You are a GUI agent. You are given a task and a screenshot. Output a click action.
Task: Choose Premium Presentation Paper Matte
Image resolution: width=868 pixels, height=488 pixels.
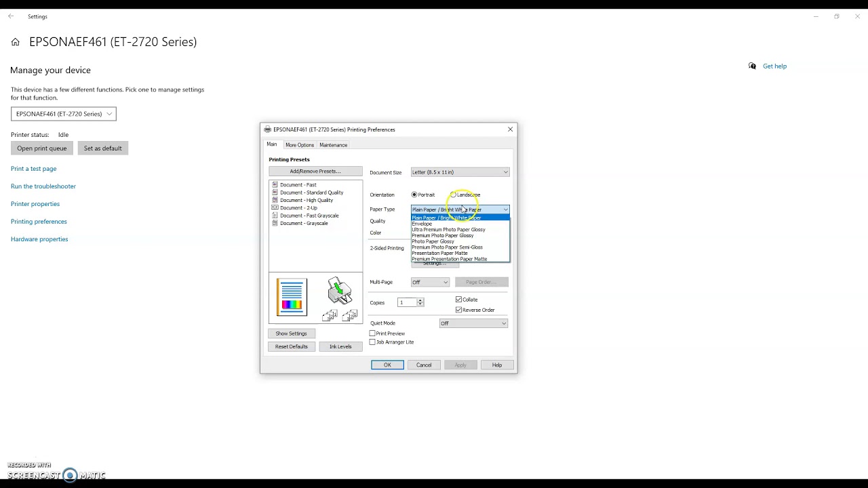pyautogui.click(x=460, y=259)
